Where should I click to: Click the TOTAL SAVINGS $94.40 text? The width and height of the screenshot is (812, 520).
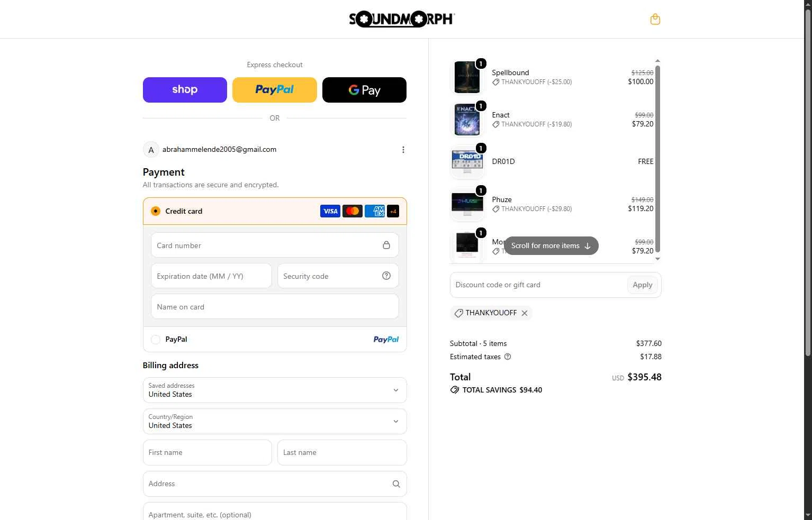(x=502, y=390)
